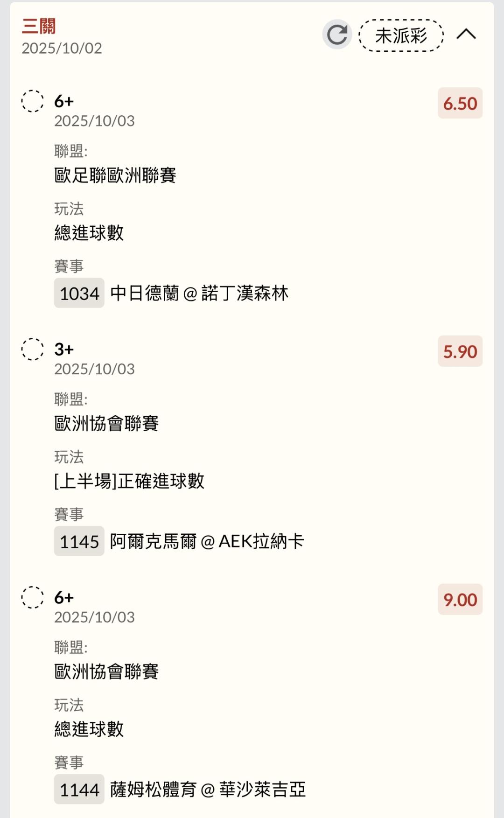This screenshot has width=504, height=818.
Task: Open match 阿爾克馬爾 @ AEK拉納卡
Action: pyautogui.click(x=207, y=542)
